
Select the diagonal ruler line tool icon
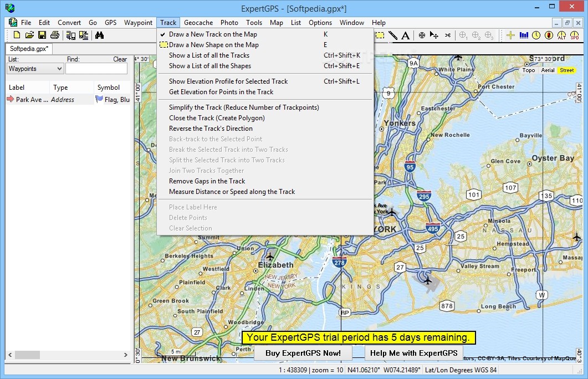point(392,35)
